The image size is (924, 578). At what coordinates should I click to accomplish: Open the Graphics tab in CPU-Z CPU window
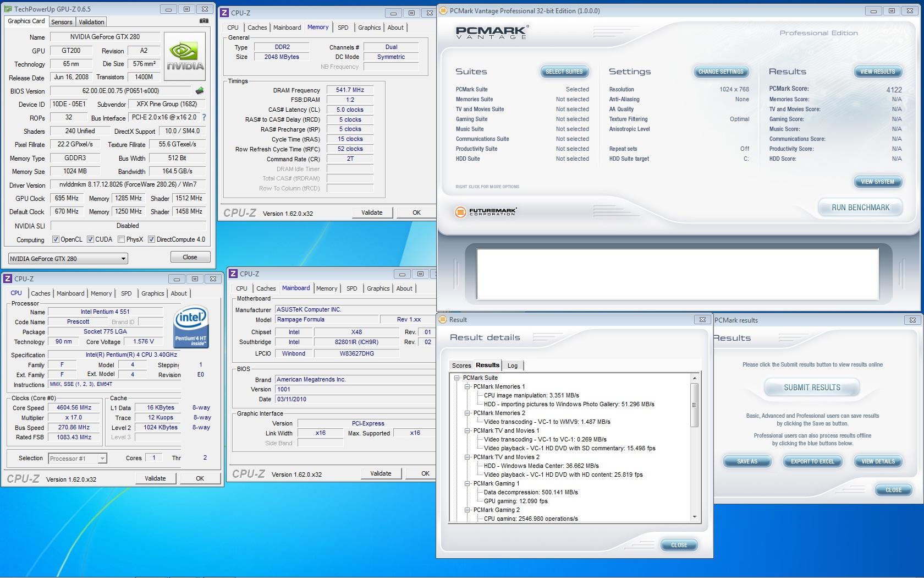pyautogui.click(x=153, y=293)
